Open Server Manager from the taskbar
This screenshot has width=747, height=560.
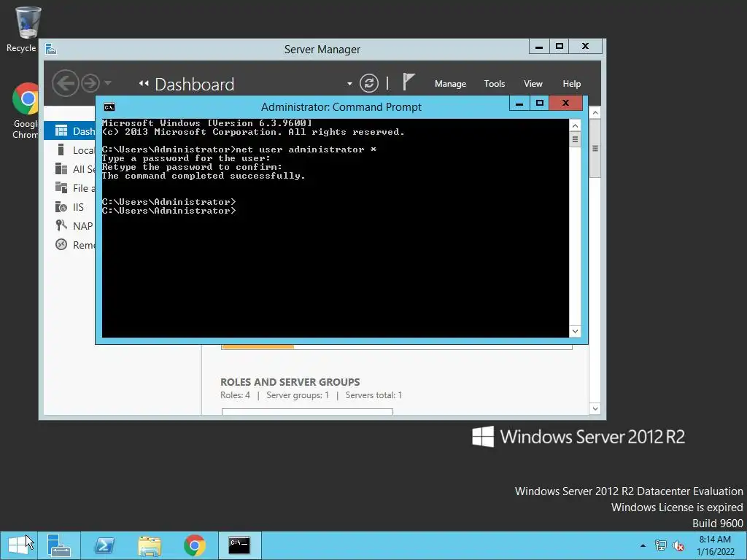(59, 545)
